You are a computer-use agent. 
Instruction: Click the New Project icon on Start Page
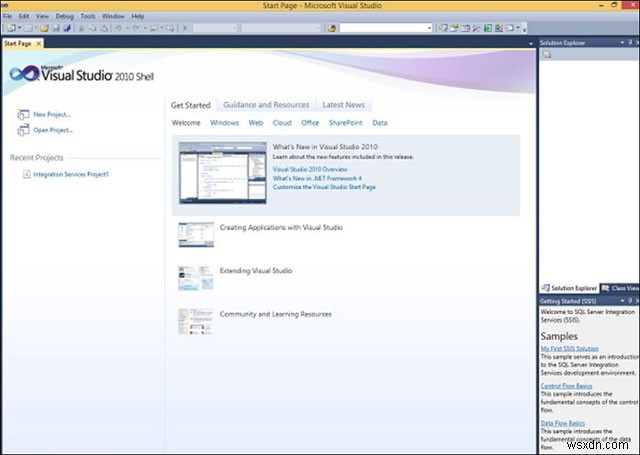pos(23,114)
